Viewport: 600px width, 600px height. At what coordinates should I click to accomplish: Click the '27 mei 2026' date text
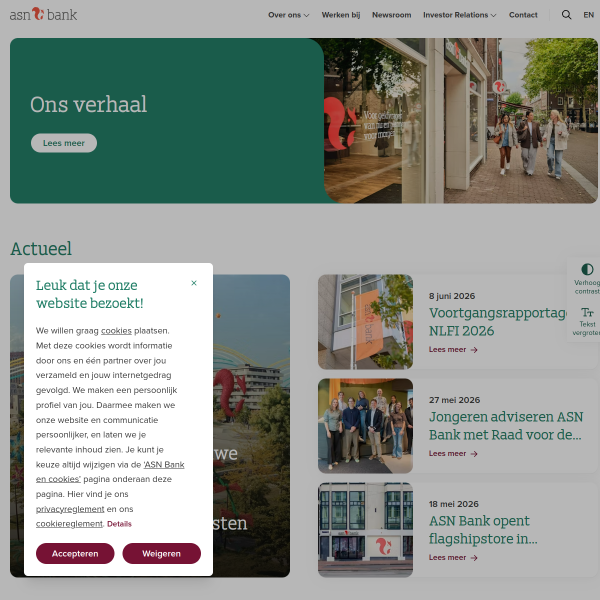[x=454, y=400]
